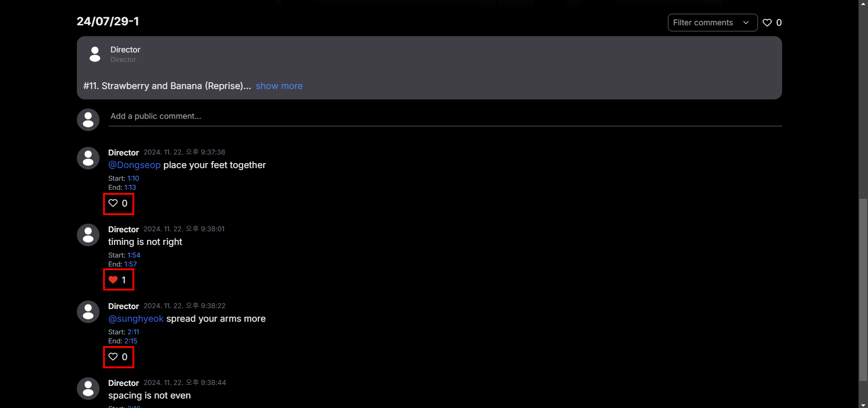Open the @sunghyeok mention
Screen dimensions: 868x408
click(x=136, y=319)
